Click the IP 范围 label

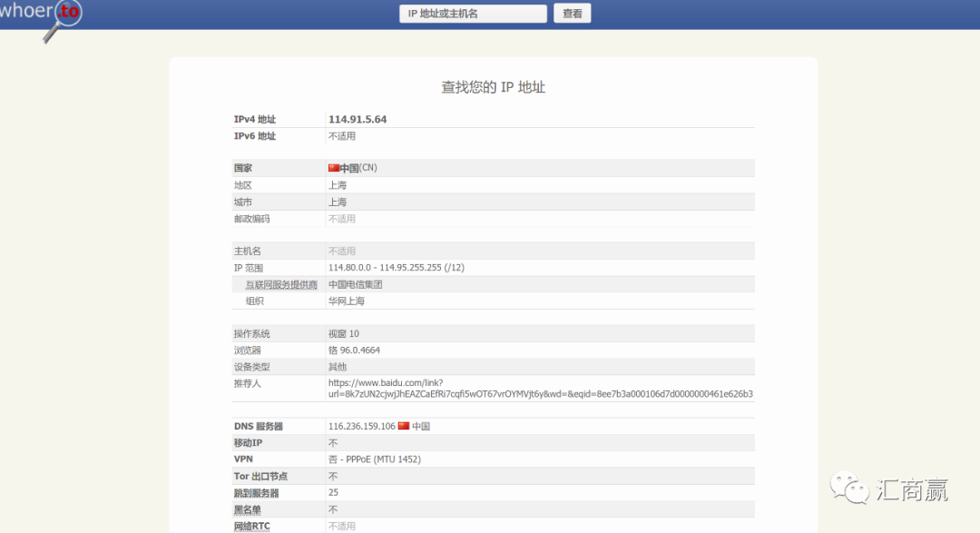[248, 268]
